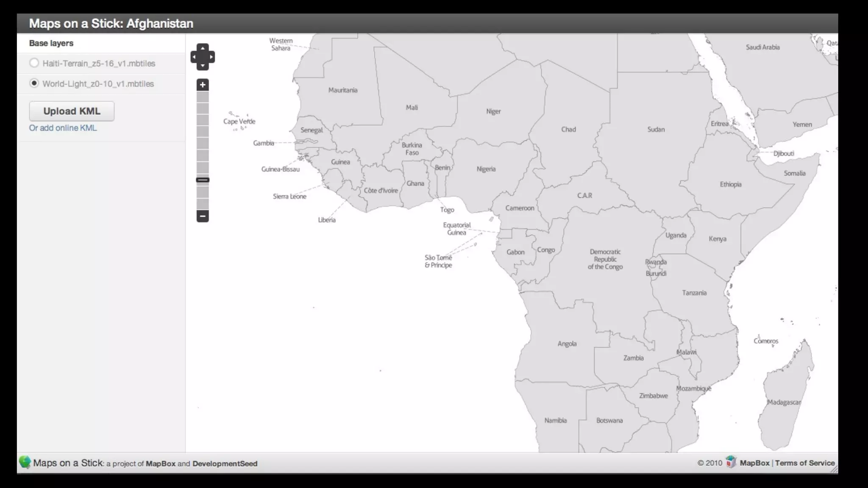Click the topmost zoom level segment
The width and height of the screenshot is (868, 488).
(203, 97)
